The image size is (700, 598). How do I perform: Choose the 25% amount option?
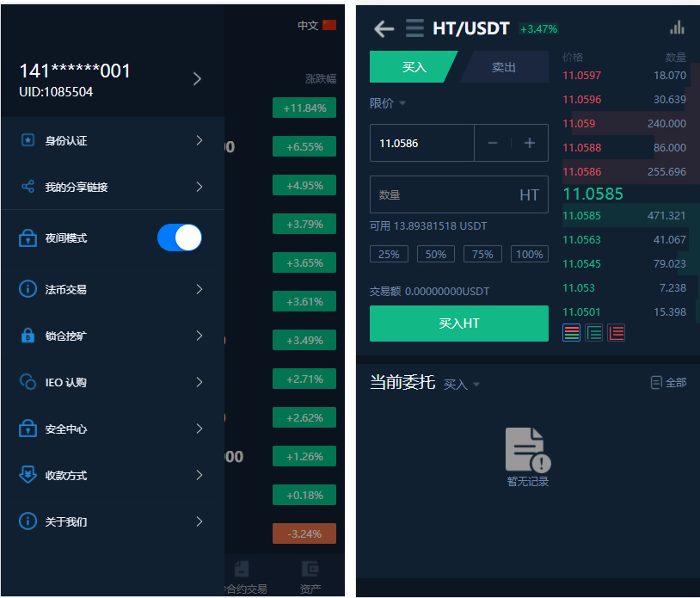(389, 254)
